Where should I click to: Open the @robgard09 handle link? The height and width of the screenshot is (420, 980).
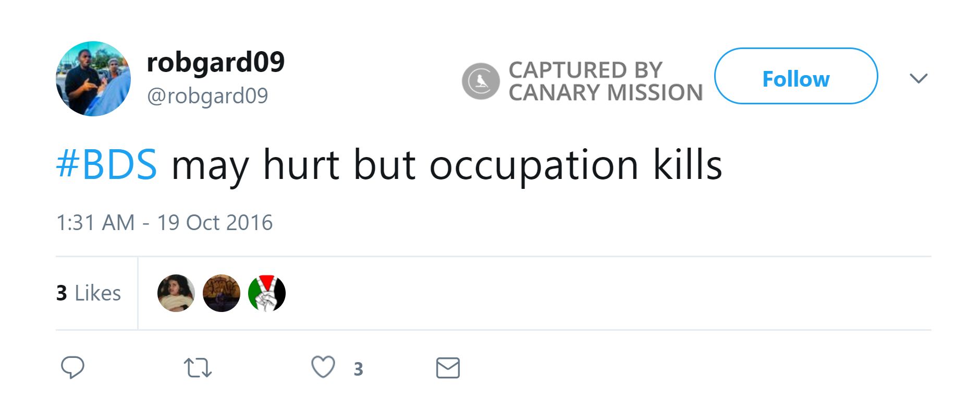click(x=207, y=96)
